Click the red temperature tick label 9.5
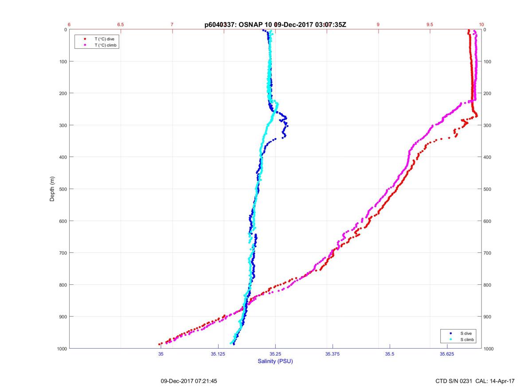 click(x=430, y=24)
